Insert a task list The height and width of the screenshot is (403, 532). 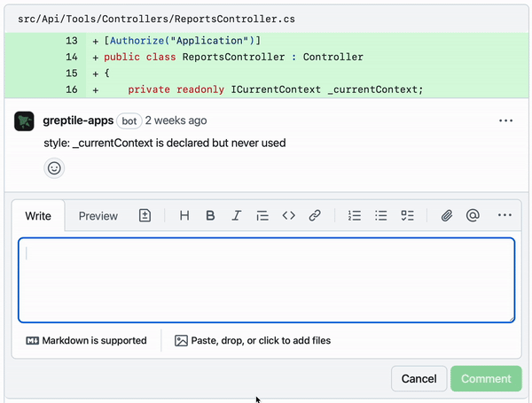pyautogui.click(x=408, y=215)
